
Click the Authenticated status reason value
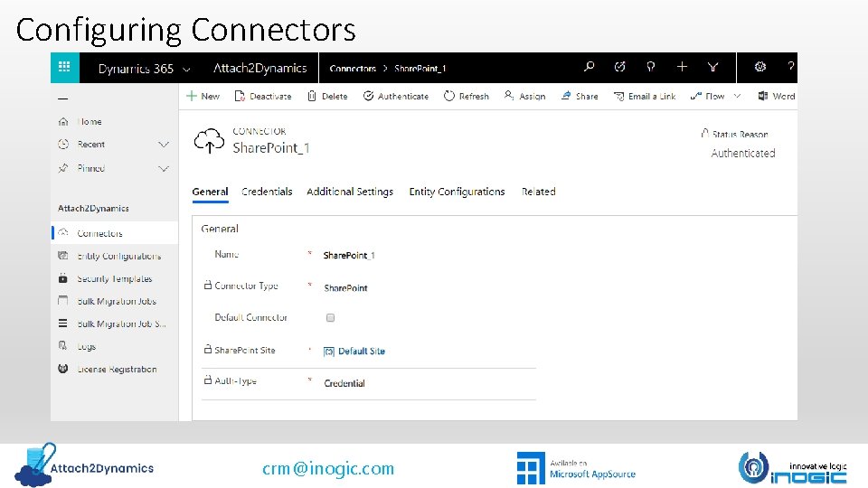(x=743, y=154)
